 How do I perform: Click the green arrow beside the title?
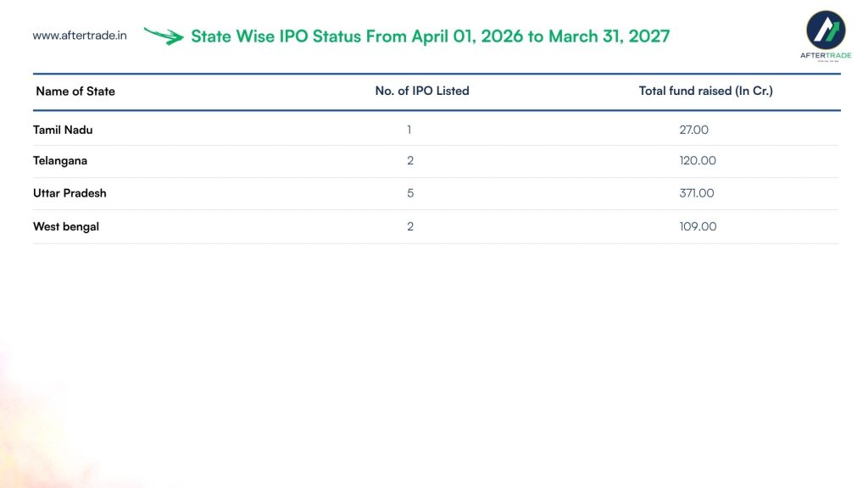(x=164, y=36)
